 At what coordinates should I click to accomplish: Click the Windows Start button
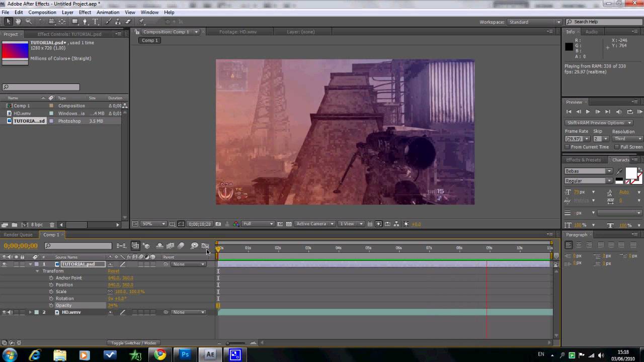click(x=10, y=355)
